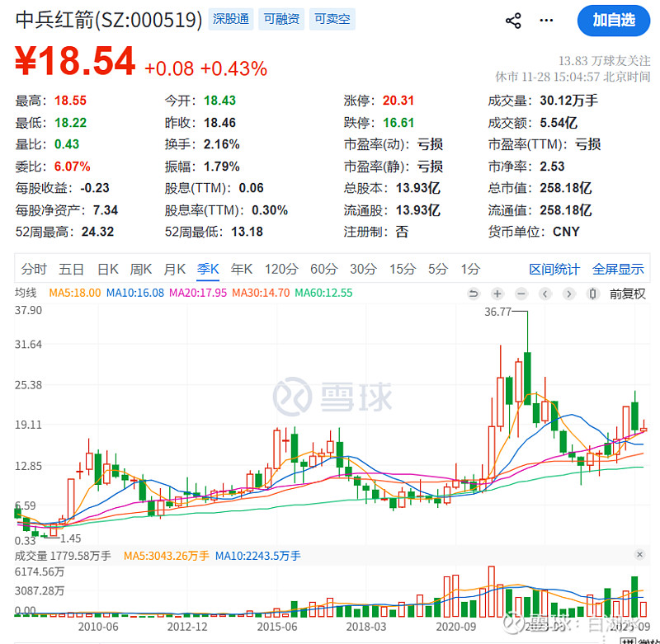Click the 52周最高 24.32 value
The width and height of the screenshot is (660, 644).
click(x=97, y=232)
